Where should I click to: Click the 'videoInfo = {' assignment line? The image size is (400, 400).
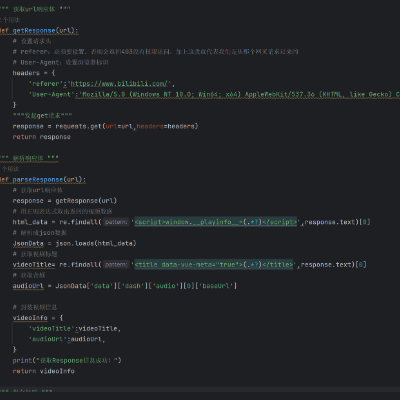pyautogui.click(x=38, y=318)
